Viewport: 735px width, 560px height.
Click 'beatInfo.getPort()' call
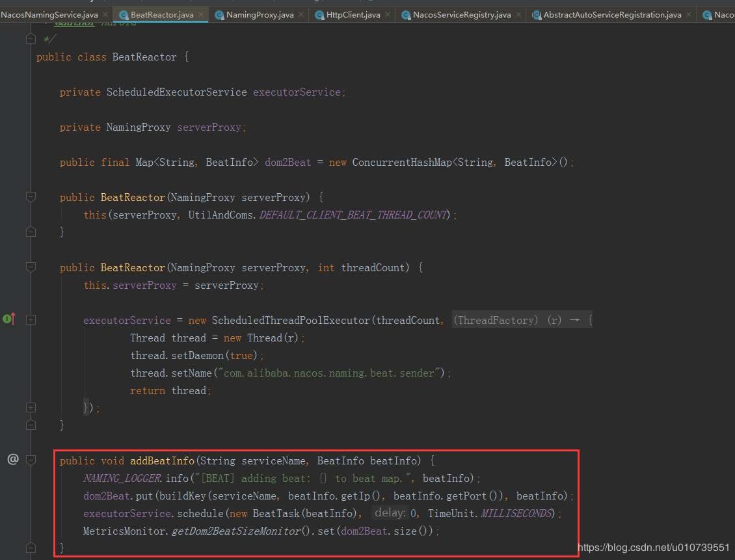(449, 496)
